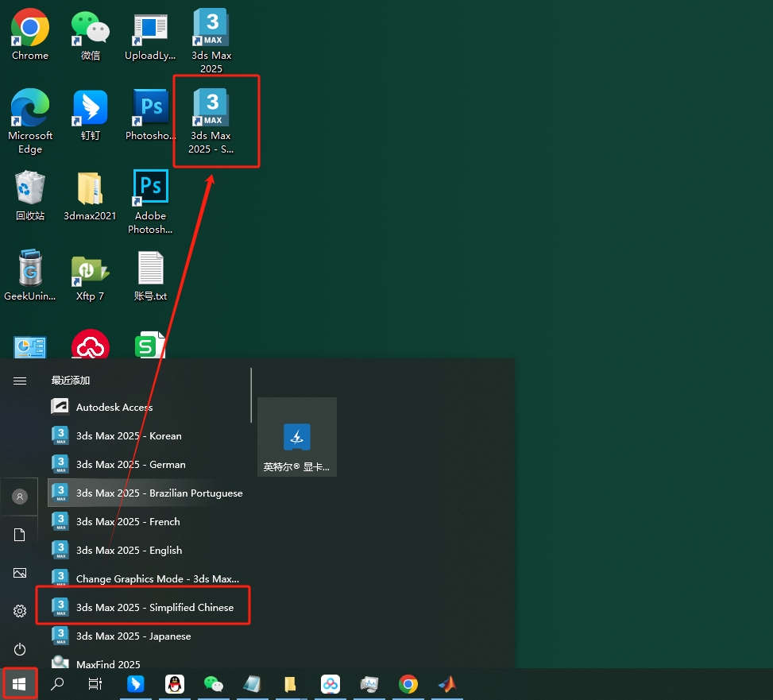Image resolution: width=773 pixels, height=700 pixels.
Task: Launch Autodesk Access from Start list
Action: [x=114, y=408]
